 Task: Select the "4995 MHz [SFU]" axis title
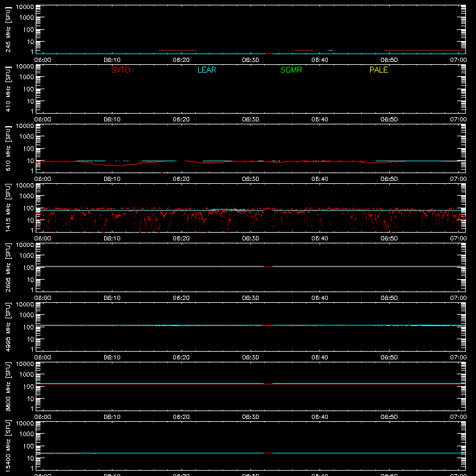point(8,327)
